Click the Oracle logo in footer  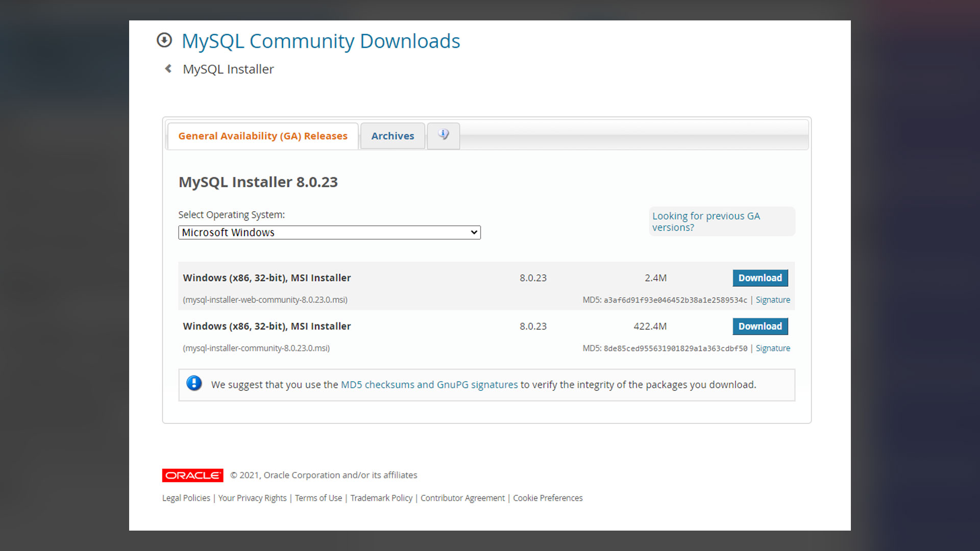pos(193,475)
